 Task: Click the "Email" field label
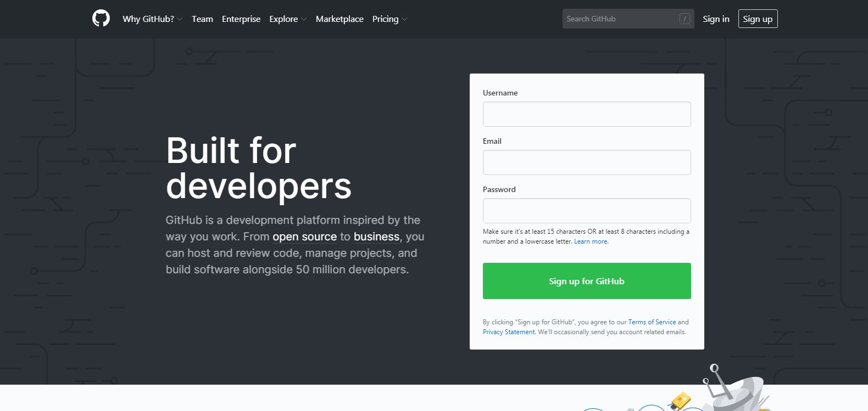click(x=492, y=141)
